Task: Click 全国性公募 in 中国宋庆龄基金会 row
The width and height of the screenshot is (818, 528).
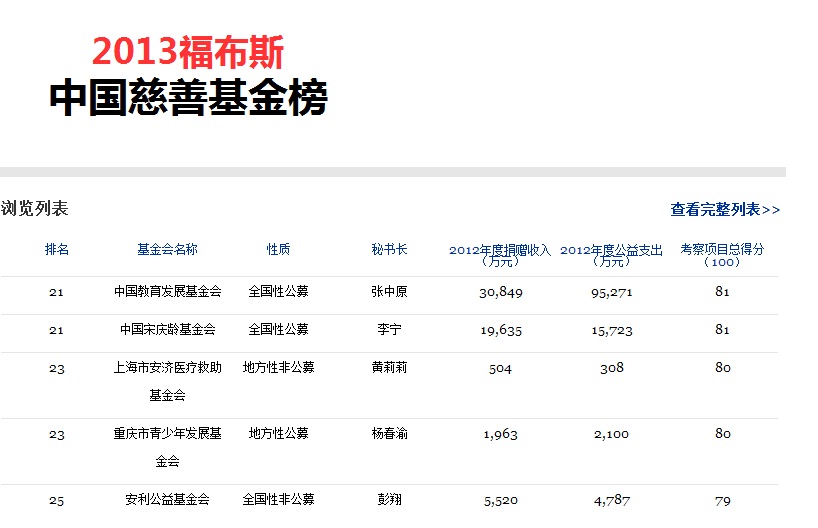Action: coord(279,329)
